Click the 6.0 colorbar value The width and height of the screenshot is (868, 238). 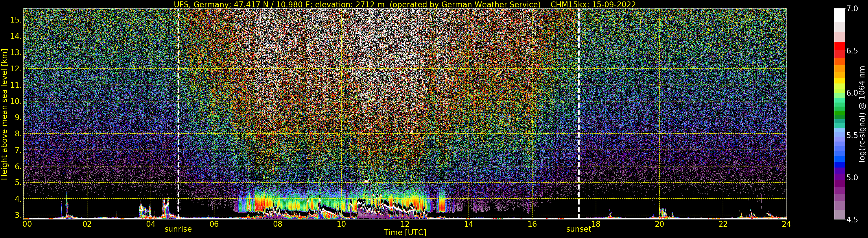coord(852,93)
